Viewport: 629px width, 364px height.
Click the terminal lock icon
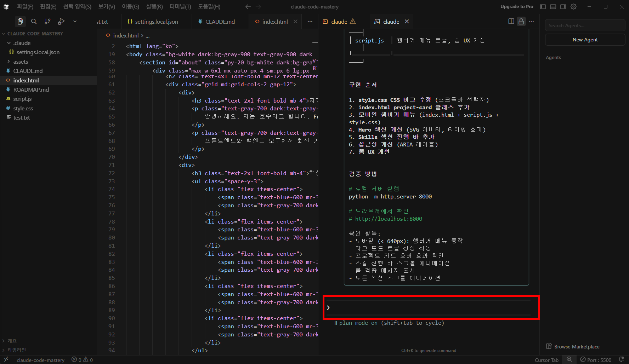tap(521, 22)
